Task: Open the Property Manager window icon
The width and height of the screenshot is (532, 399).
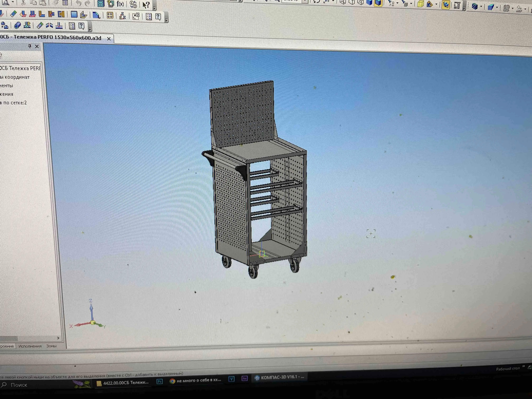Action: (x=101, y=3)
